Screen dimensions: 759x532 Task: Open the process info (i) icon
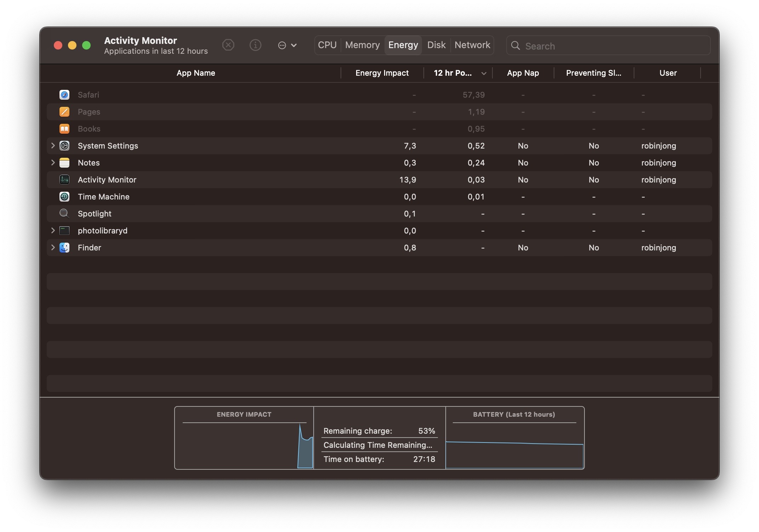pyautogui.click(x=255, y=45)
